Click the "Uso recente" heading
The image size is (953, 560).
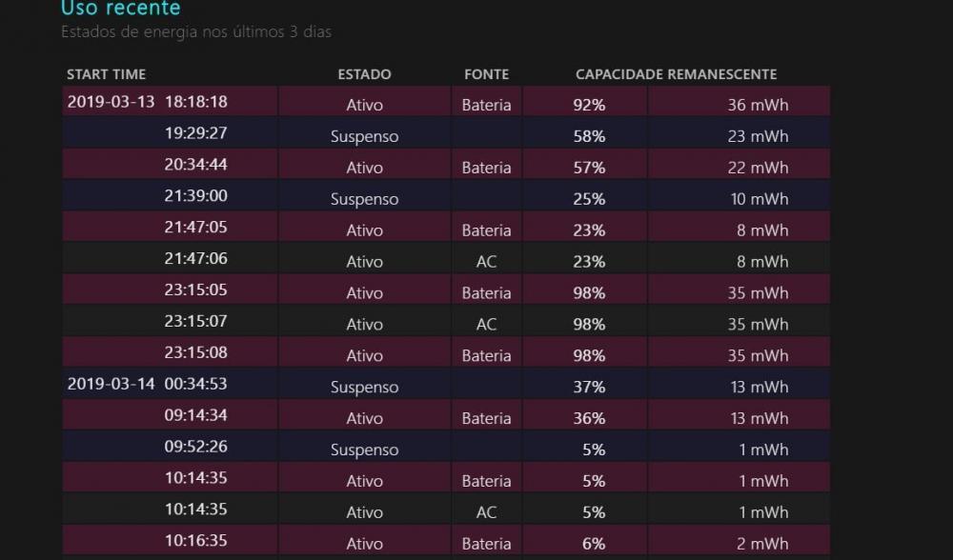coord(120,9)
